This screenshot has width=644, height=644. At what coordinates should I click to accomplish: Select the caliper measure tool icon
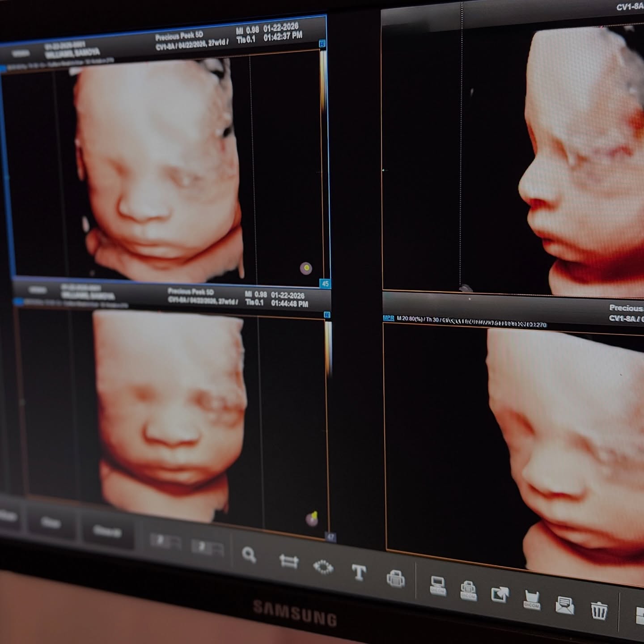point(288,561)
